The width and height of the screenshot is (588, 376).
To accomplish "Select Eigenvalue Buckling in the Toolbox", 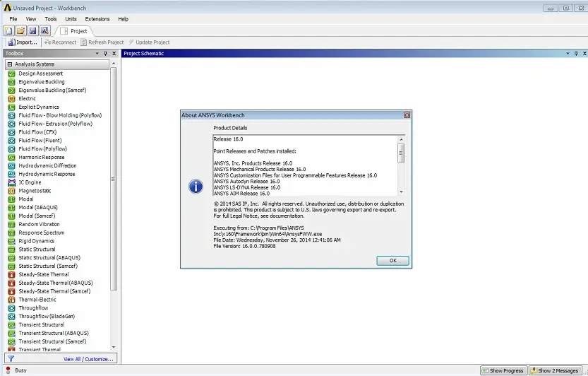I will 42,82.
